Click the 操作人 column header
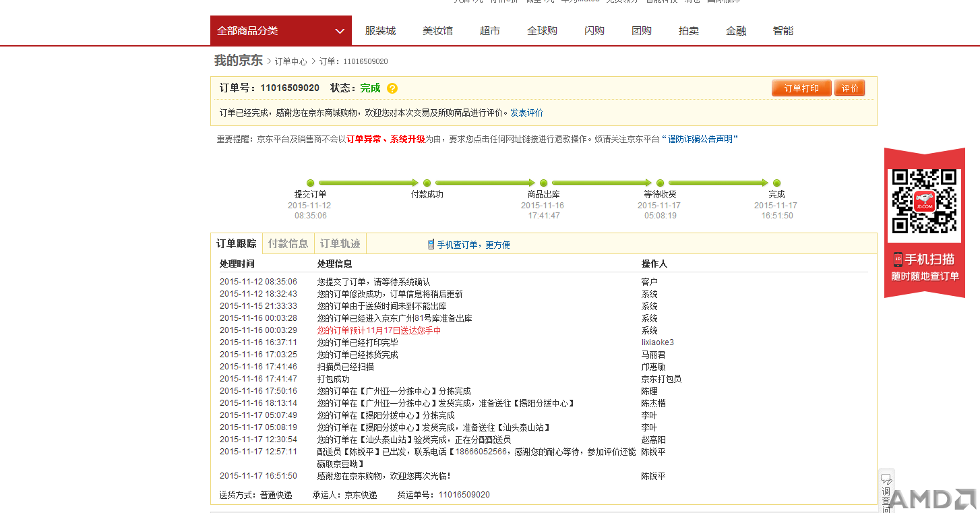Screen dimensions: 980x513 (654, 264)
